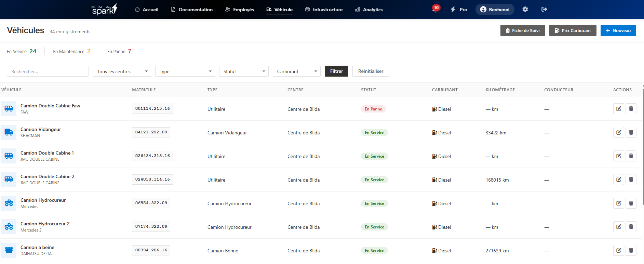The height and width of the screenshot is (264, 644).
Task: Edit the Camion Vidangeur vehicle row
Action: point(618,132)
